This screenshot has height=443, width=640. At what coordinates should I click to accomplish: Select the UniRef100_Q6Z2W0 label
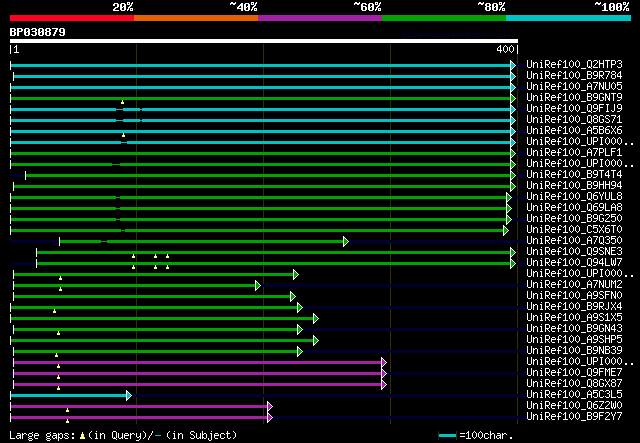pyautogui.click(x=574, y=406)
